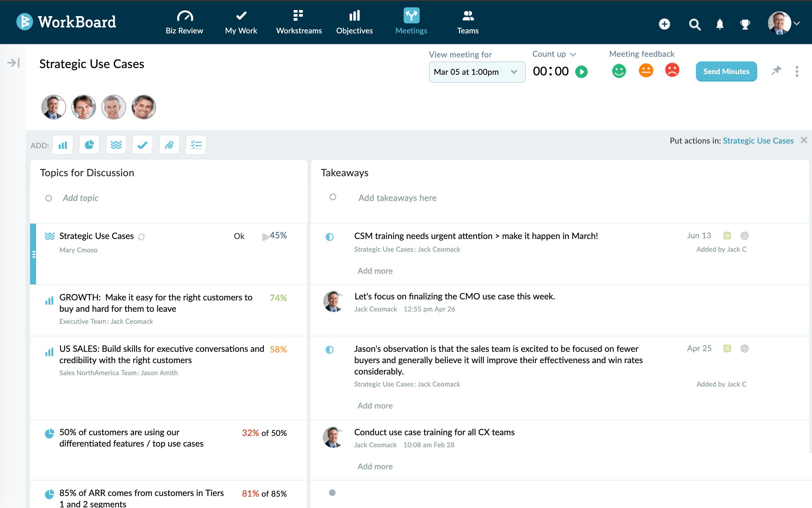Open notifications via the bell icon

(x=720, y=24)
